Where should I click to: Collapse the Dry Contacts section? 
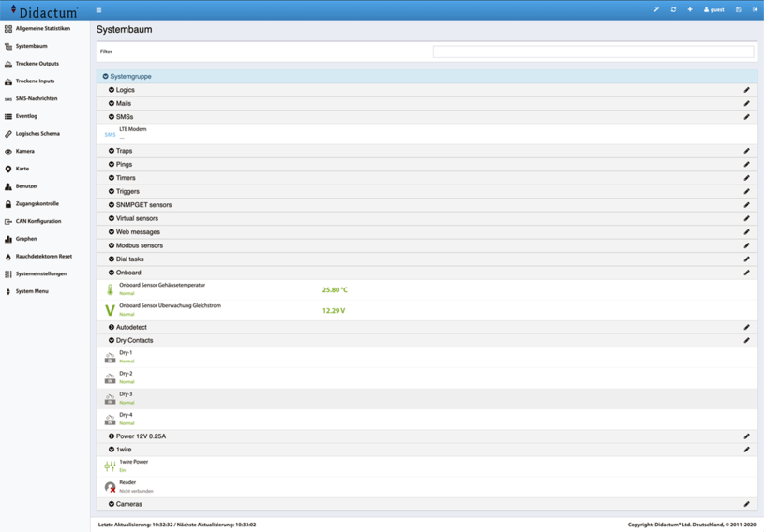[x=112, y=341]
